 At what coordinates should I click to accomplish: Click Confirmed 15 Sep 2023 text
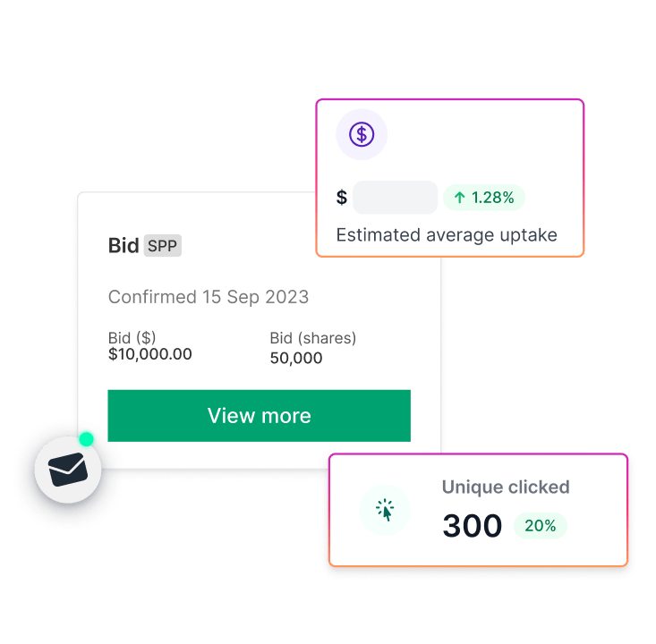point(209,297)
